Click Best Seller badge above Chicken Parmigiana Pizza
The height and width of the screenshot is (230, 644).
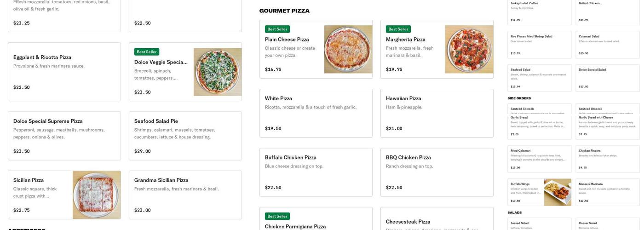277,216
